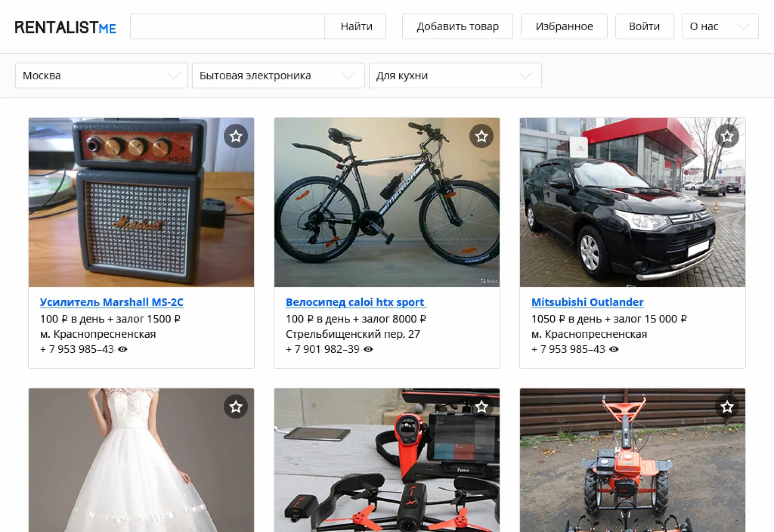Open the Для кухни subcategory dropdown
Viewport: 774px width, 532px height.
(x=455, y=75)
